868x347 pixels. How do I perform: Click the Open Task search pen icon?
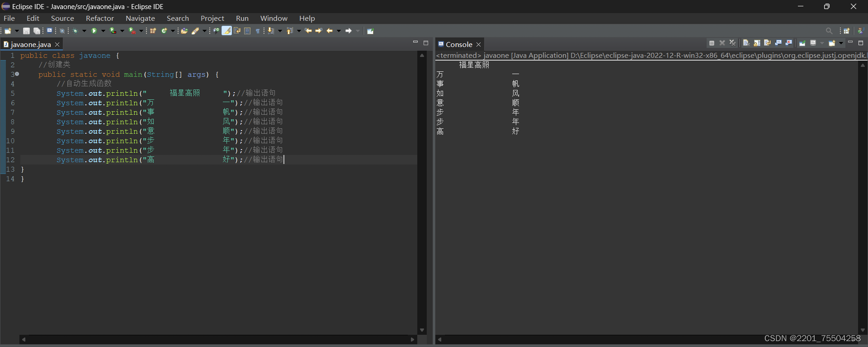pos(195,31)
